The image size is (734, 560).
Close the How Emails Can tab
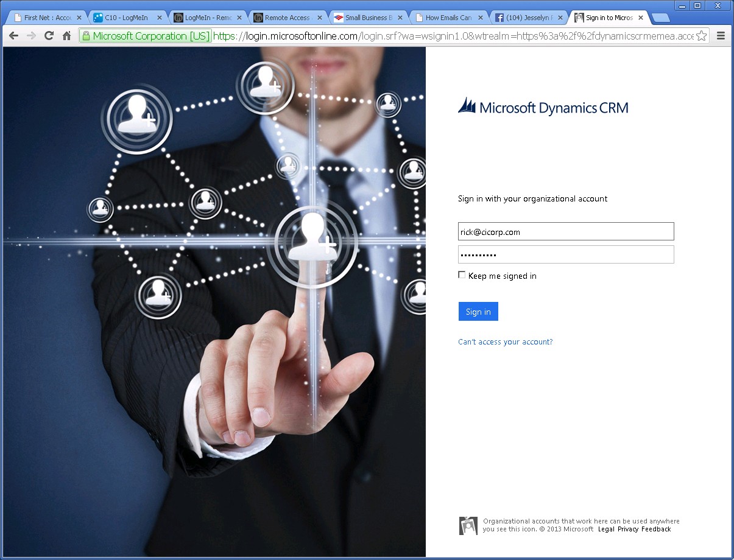[480, 18]
